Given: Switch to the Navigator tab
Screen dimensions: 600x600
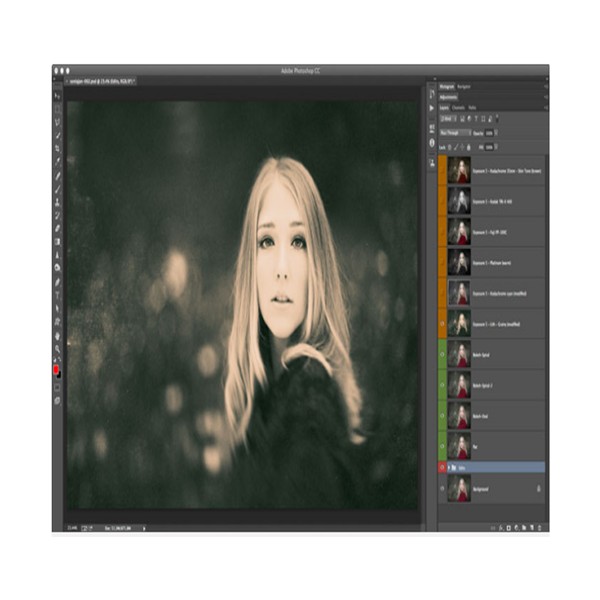Looking at the screenshot, I should click(465, 87).
